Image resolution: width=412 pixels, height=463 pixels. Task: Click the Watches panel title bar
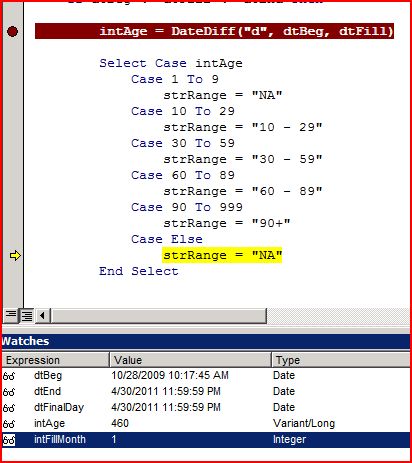click(206, 341)
